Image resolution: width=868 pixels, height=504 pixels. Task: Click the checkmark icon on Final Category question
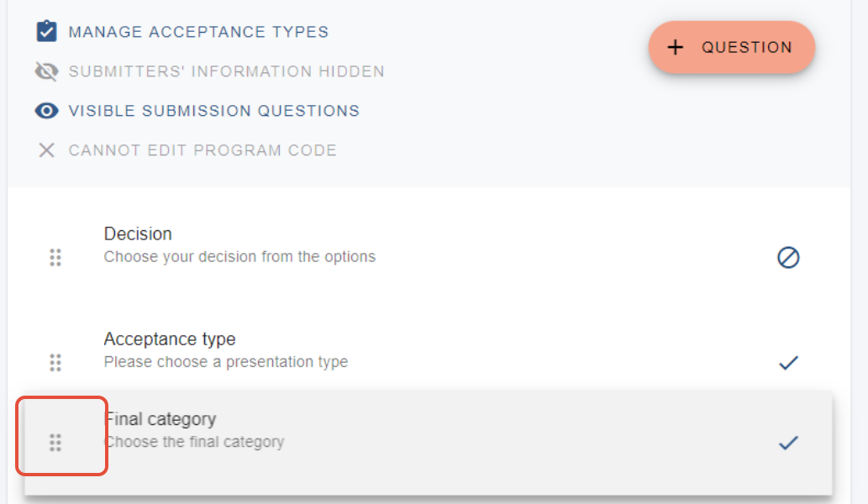[787, 442]
